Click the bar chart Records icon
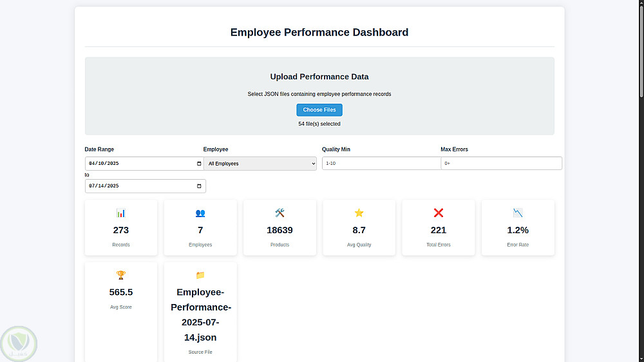The height and width of the screenshot is (362, 644). [x=121, y=213]
